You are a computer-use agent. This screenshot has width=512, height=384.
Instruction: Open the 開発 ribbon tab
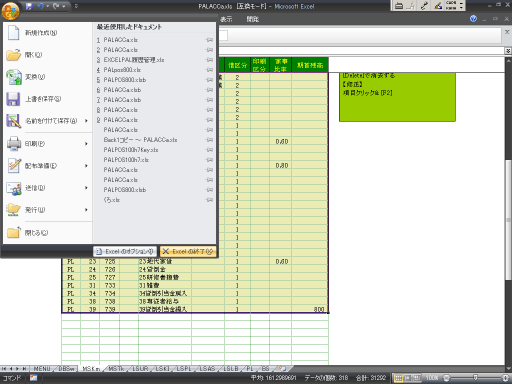coord(253,19)
